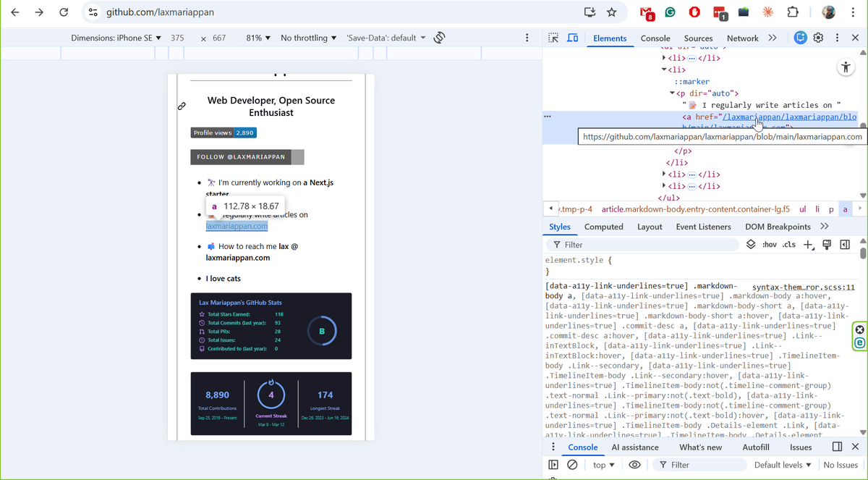868x480 pixels.
Task: Click the FOLLOW @LAXMARIAPPAN badge
Action: 247,157
